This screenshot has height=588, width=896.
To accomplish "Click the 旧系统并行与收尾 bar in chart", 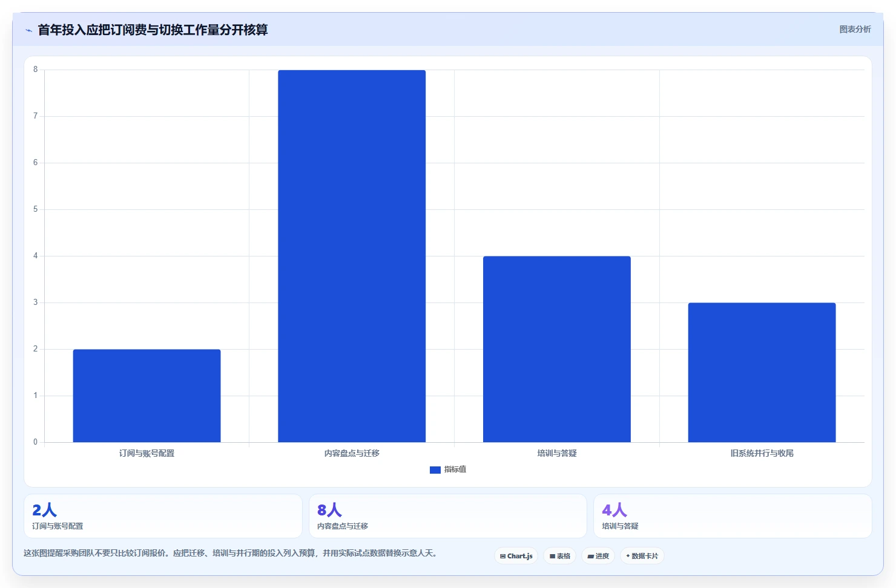I will [x=762, y=373].
